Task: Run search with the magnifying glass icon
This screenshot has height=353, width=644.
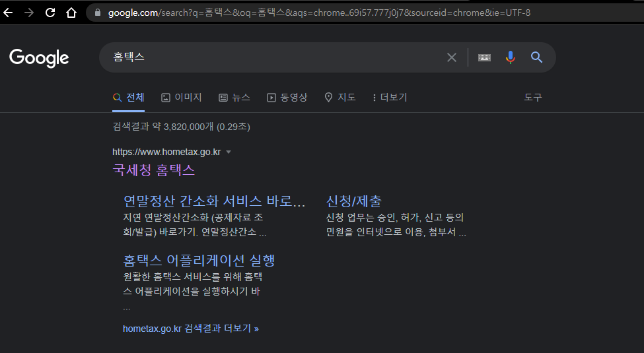Action: pyautogui.click(x=537, y=57)
